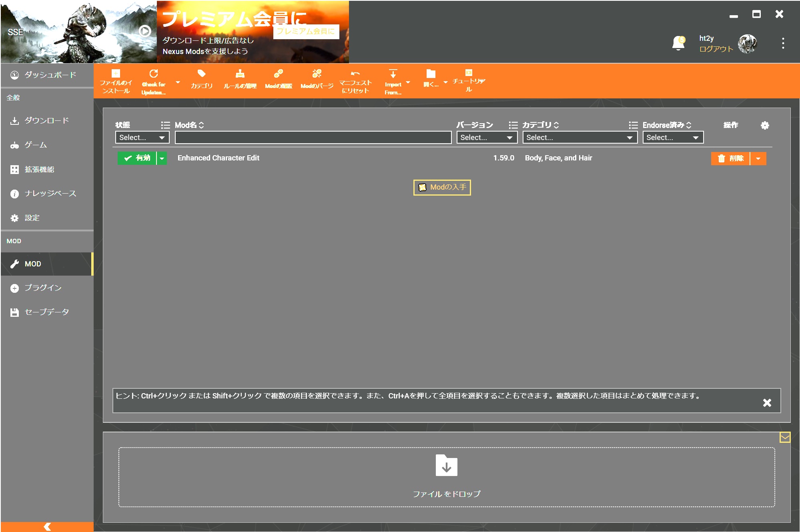Start the チュートリアル video icon
Viewport: 800px width, 532px height.
pyautogui.click(x=469, y=72)
